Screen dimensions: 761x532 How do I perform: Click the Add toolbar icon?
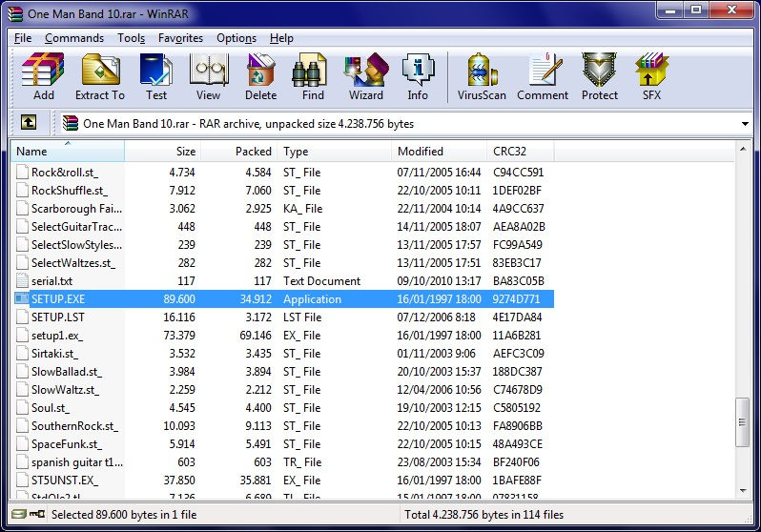click(43, 76)
